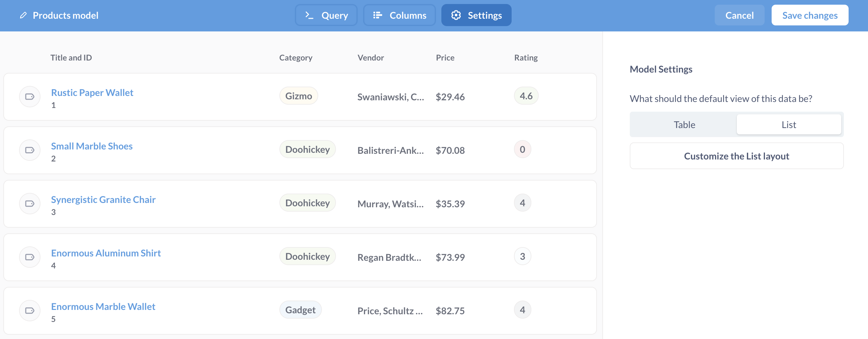Viewport: 868px width, 339px height.
Task: Select the List default view option
Action: coord(788,125)
